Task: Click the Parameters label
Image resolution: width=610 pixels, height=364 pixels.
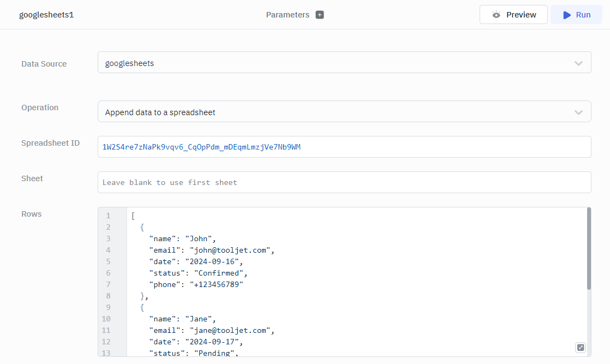Action: coord(288,15)
